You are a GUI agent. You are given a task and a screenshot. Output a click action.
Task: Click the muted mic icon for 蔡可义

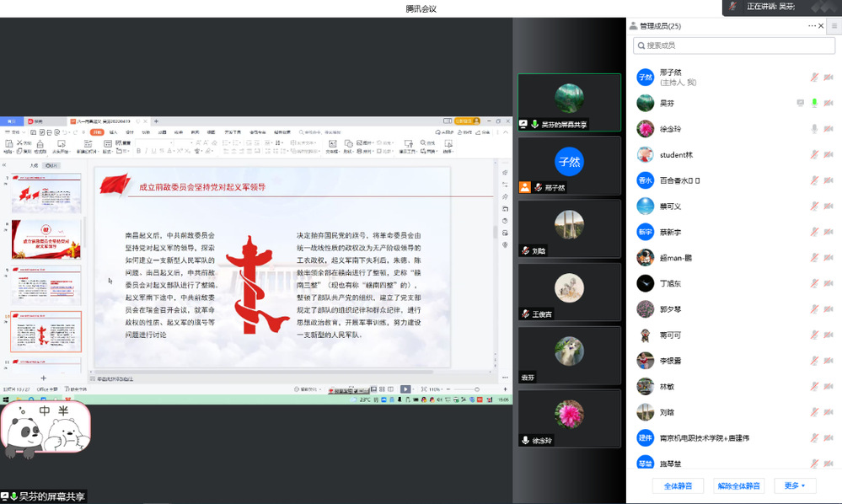814,206
